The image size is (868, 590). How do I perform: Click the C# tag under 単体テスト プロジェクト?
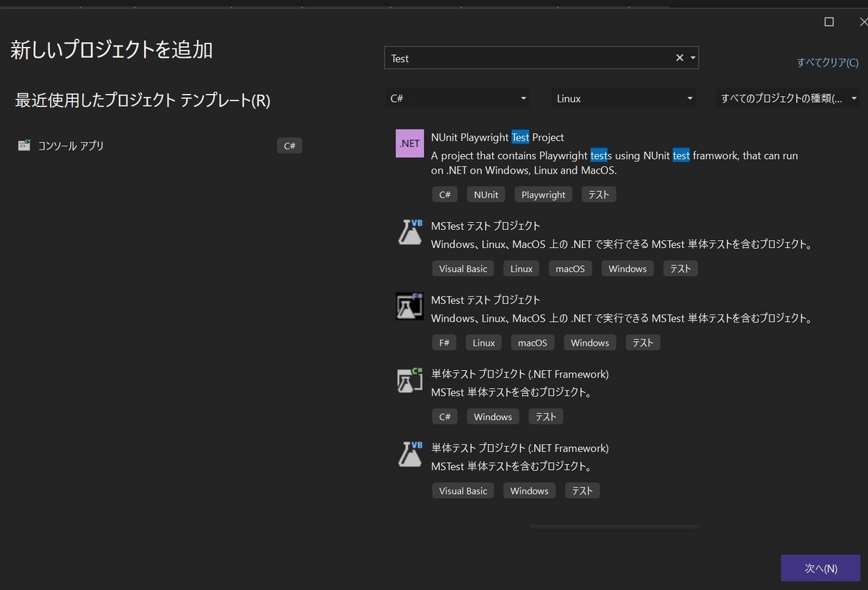[445, 416]
